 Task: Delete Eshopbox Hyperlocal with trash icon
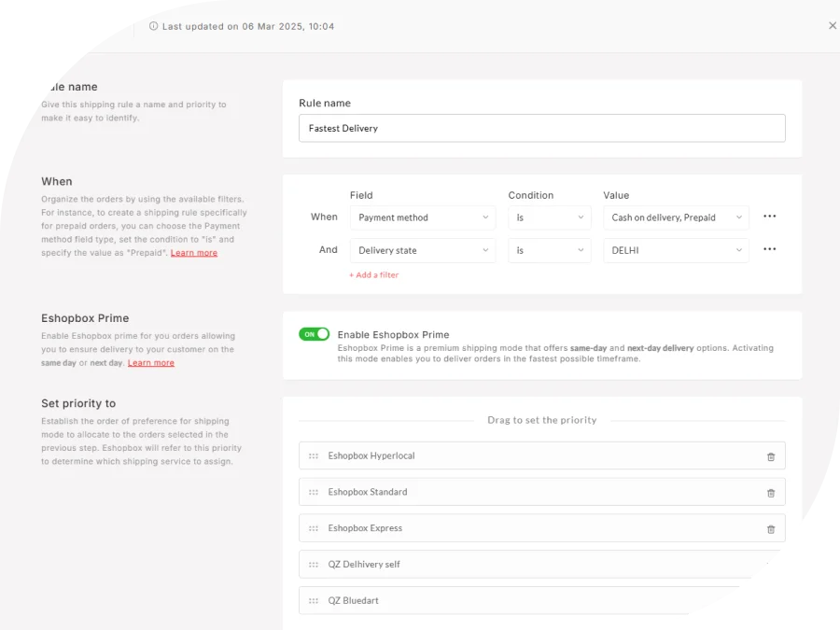[x=771, y=456]
